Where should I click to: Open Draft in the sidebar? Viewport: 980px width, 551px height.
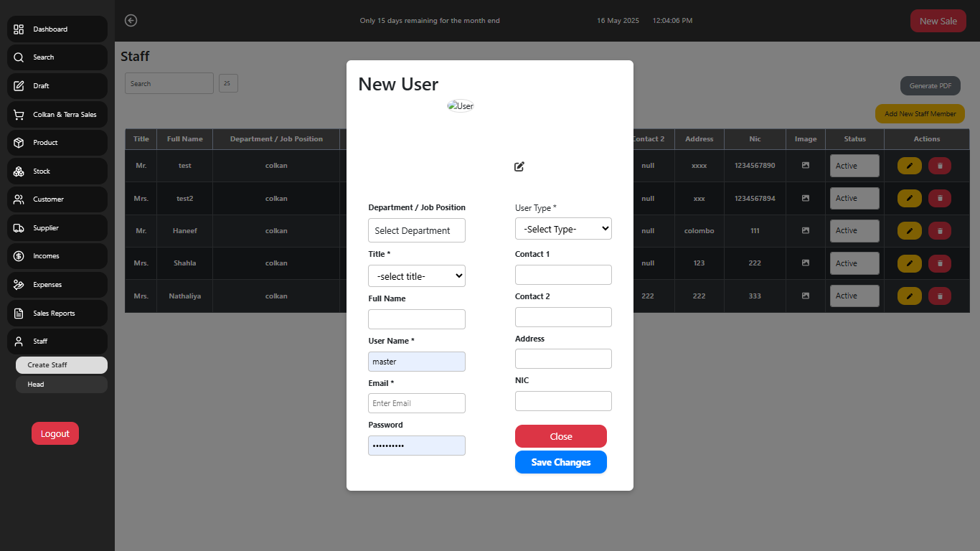(57, 86)
